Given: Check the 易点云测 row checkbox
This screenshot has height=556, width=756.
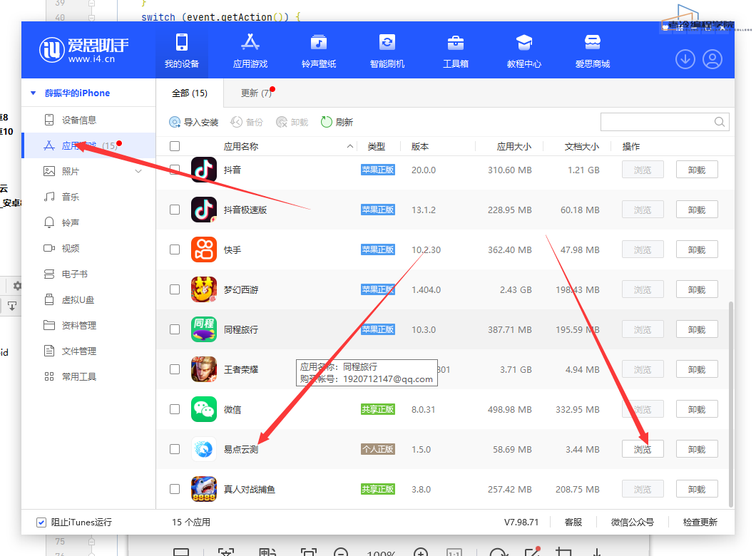Looking at the screenshot, I should (x=175, y=450).
